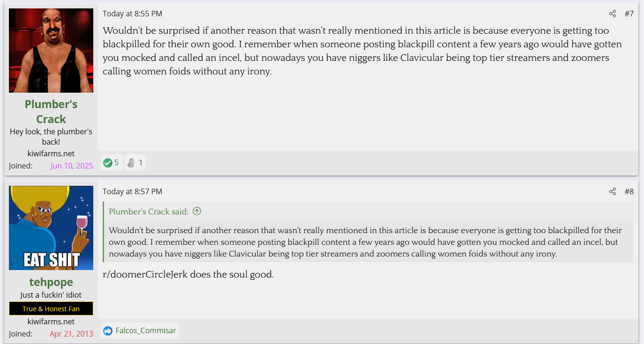Screen dimensions: 644x344
Task: Click 'Just a fuckin' idiot' user title
Action: (51, 295)
